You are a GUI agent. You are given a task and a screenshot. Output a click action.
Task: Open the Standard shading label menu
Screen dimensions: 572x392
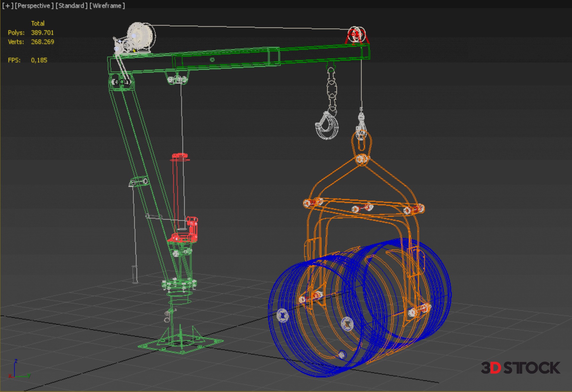coord(71,6)
